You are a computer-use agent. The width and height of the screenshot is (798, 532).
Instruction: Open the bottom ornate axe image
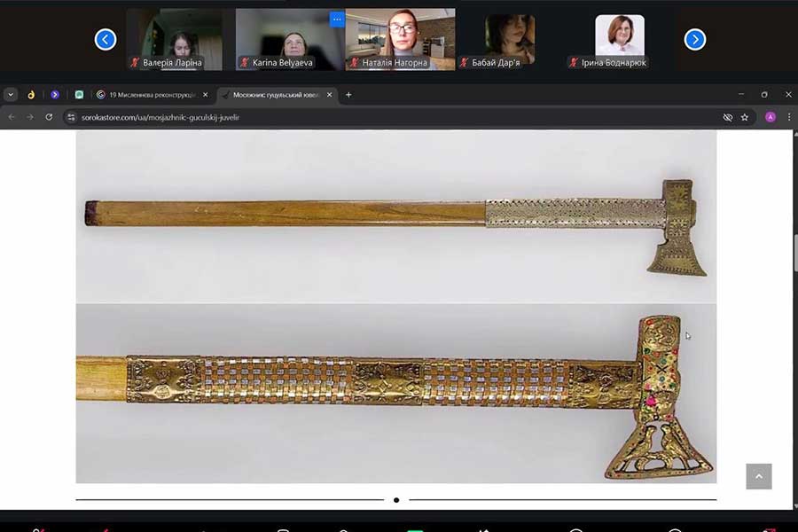tap(396, 394)
